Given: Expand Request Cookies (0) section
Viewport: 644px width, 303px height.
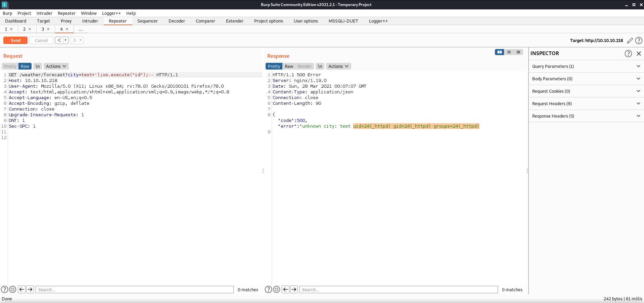Looking at the screenshot, I should [x=586, y=91].
